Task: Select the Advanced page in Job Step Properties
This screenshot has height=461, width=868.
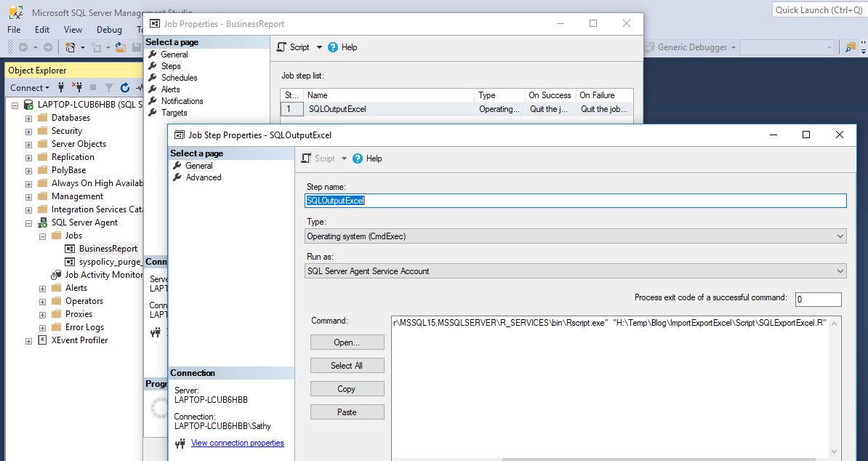Action: pos(203,177)
